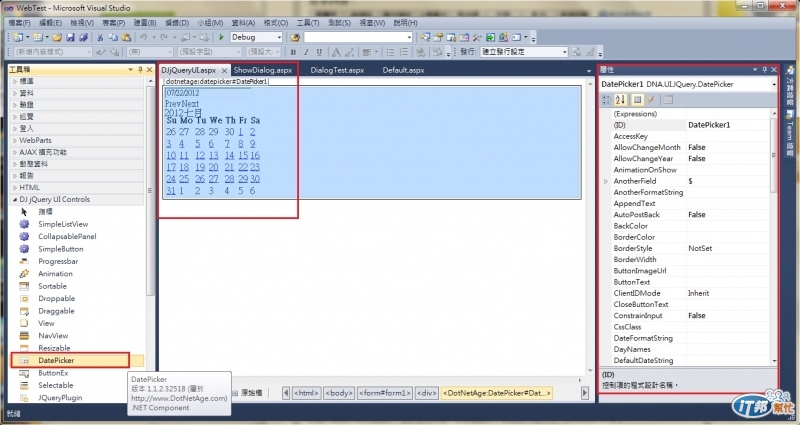This screenshot has height=425, width=800.
Task: Click the Open File folder icon
Action: 57,37
